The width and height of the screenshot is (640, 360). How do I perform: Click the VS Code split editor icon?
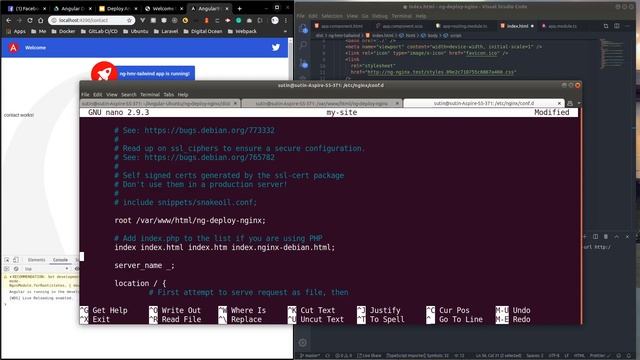(x=616, y=26)
